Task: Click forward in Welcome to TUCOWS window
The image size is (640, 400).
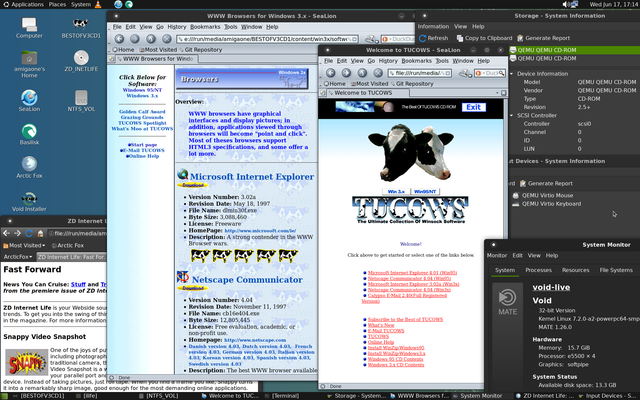Action: tap(346, 73)
